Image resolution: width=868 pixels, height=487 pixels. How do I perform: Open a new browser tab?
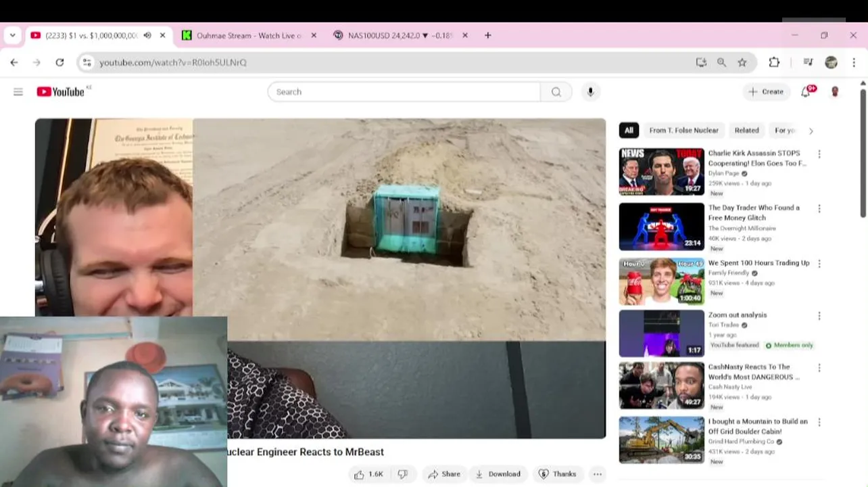(x=487, y=35)
